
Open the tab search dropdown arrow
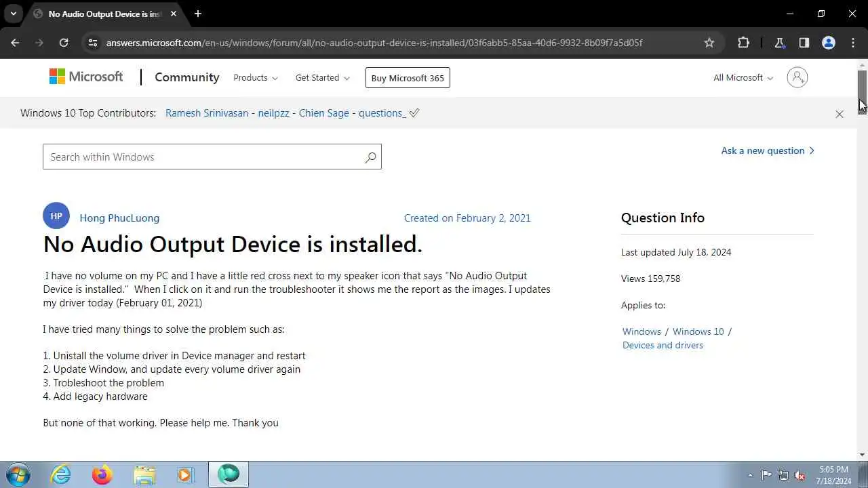click(x=13, y=14)
